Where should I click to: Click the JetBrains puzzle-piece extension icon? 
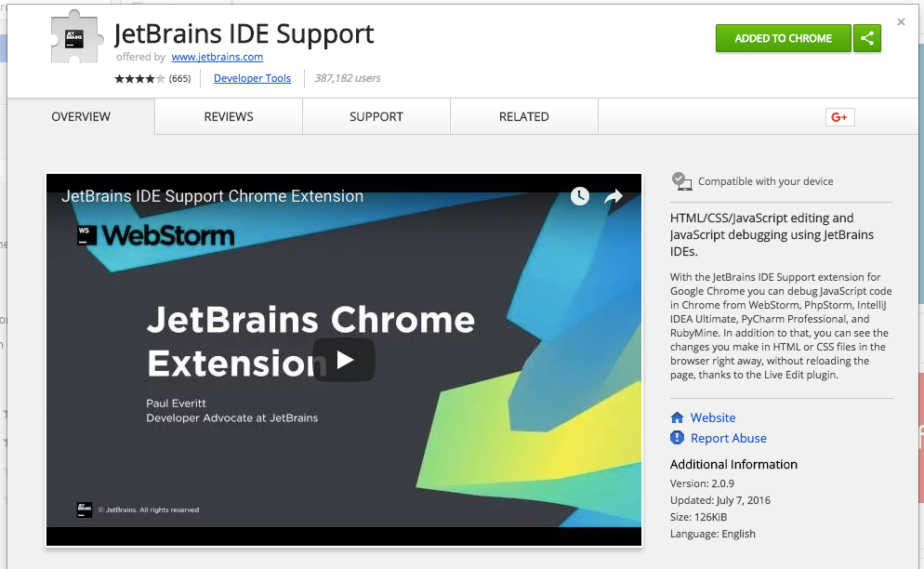pos(76,37)
